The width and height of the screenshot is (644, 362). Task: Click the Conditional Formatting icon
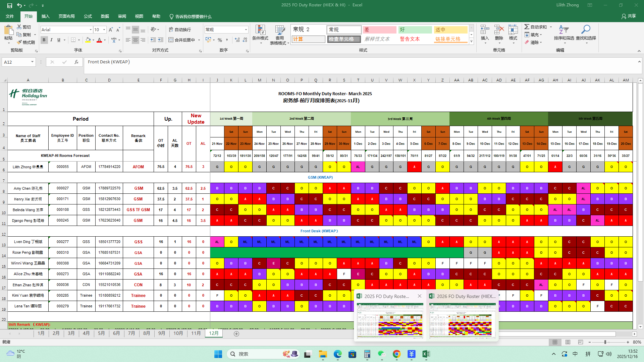click(260, 30)
